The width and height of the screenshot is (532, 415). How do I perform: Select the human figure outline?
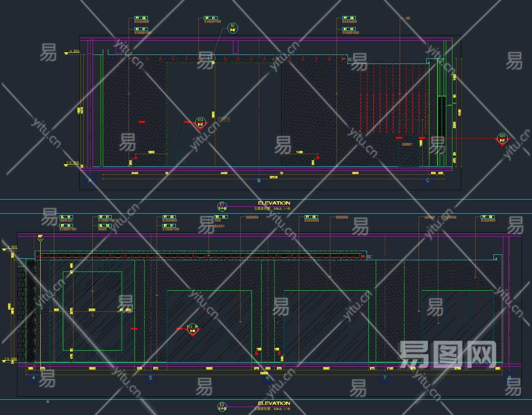(x=181, y=144)
